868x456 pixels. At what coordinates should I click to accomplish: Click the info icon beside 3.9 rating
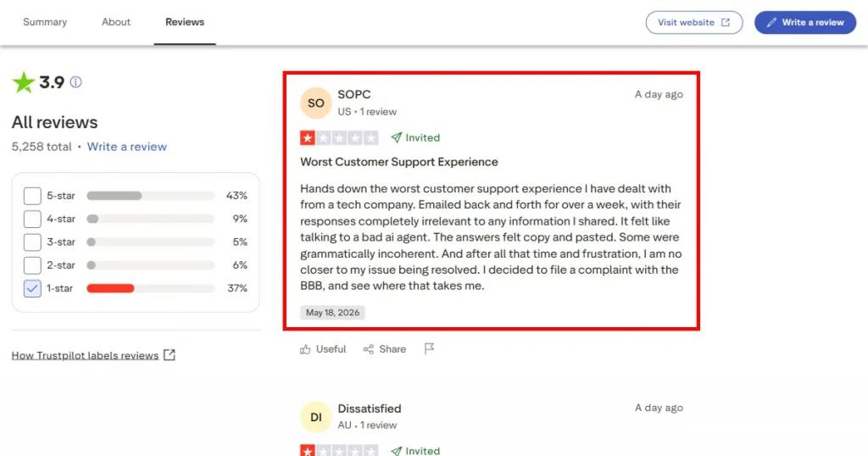tap(75, 82)
